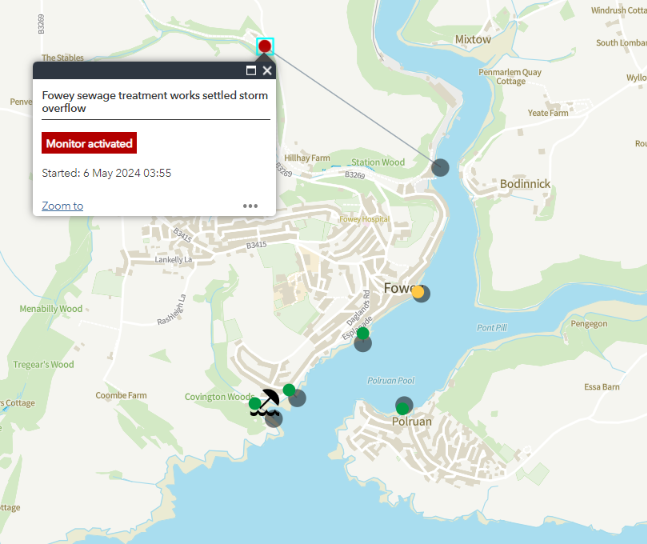Close the Fowey overflow popup
This screenshot has width=647, height=544.
click(x=267, y=71)
